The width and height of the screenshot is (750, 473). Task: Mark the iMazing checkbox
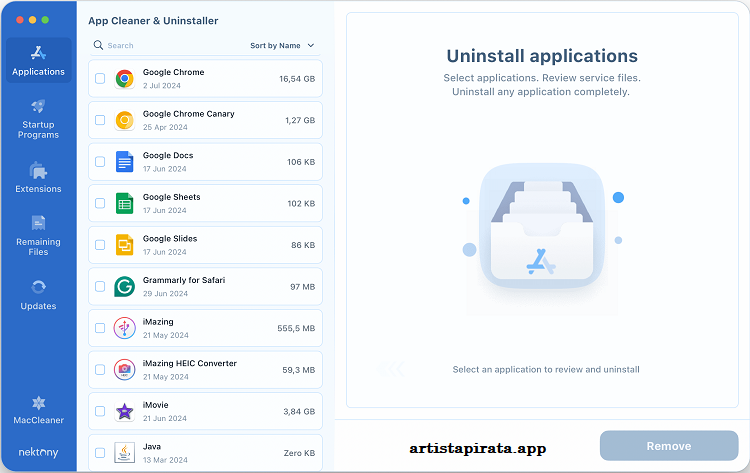click(100, 328)
